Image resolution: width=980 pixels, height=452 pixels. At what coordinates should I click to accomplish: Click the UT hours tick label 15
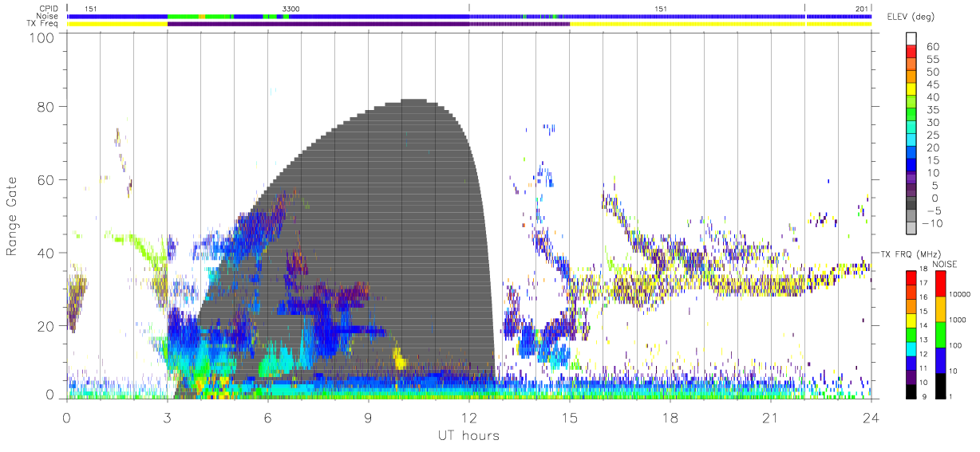pos(570,417)
